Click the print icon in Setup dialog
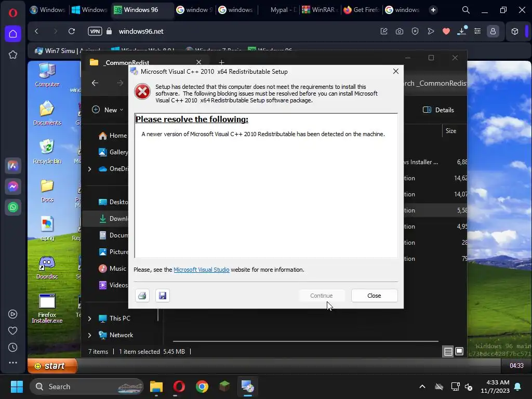Image resolution: width=532 pixels, height=399 pixels. (x=142, y=296)
